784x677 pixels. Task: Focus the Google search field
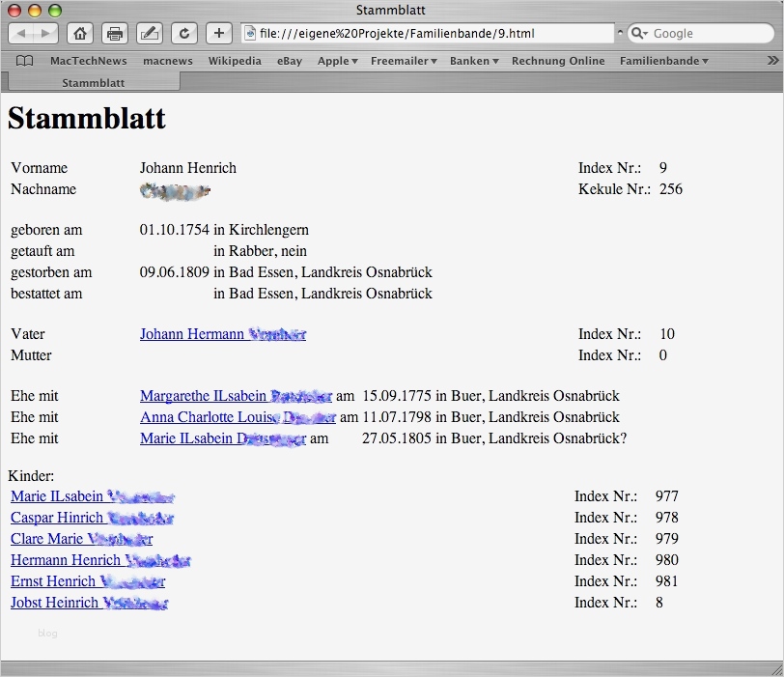tap(701, 34)
